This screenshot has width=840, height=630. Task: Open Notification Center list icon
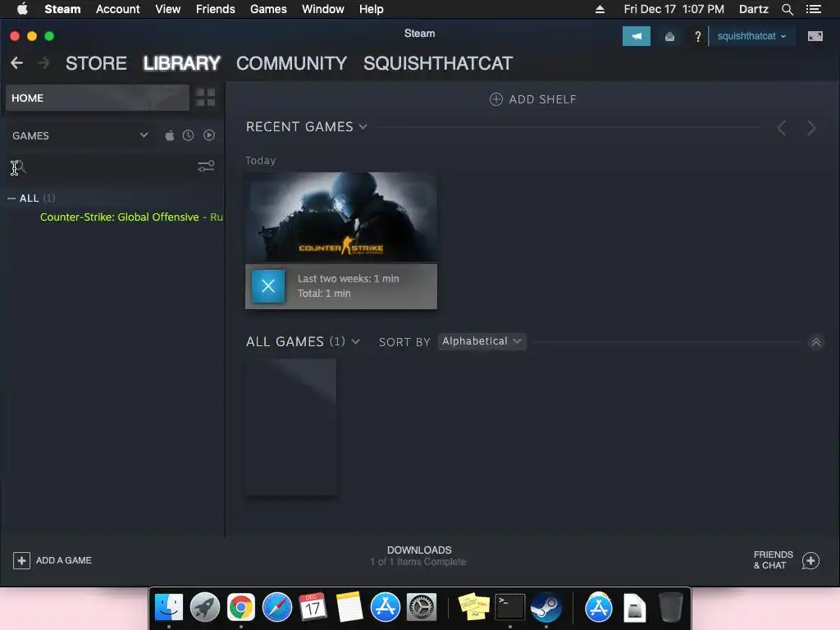pos(814,9)
